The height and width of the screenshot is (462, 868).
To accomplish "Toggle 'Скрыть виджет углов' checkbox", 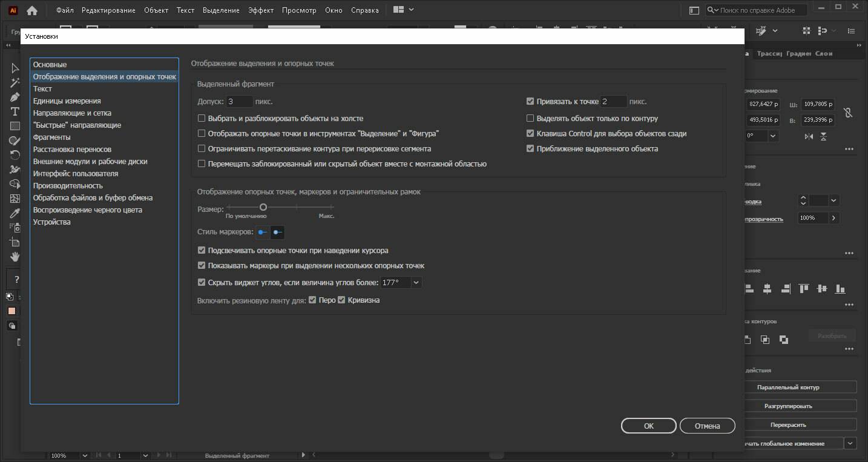I will coord(202,282).
